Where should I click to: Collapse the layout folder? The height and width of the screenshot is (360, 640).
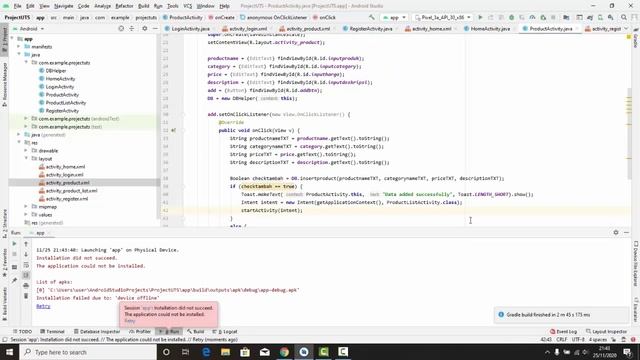click(26, 158)
